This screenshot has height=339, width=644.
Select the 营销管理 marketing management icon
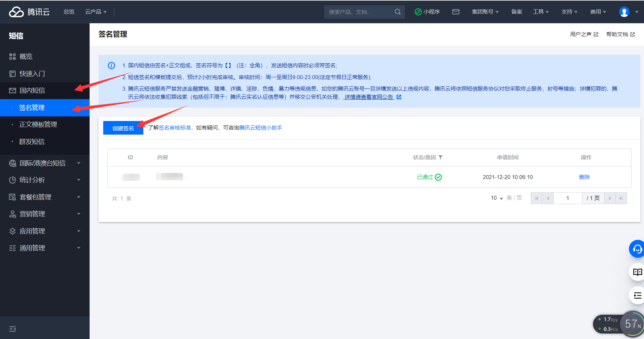click(12, 214)
